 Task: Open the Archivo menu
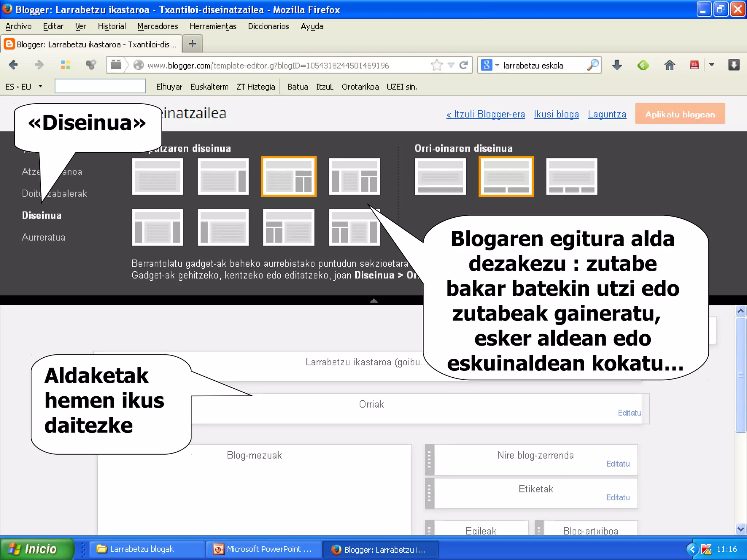pos(19,26)
